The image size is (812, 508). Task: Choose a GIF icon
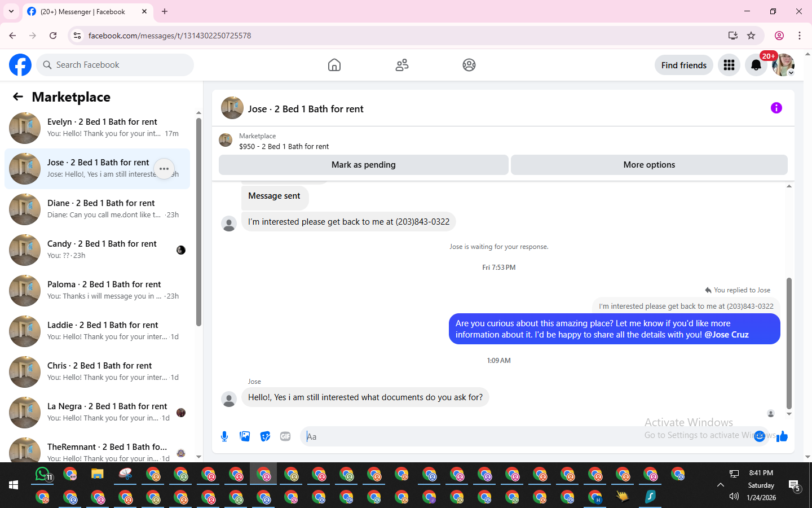coord(285,436)
